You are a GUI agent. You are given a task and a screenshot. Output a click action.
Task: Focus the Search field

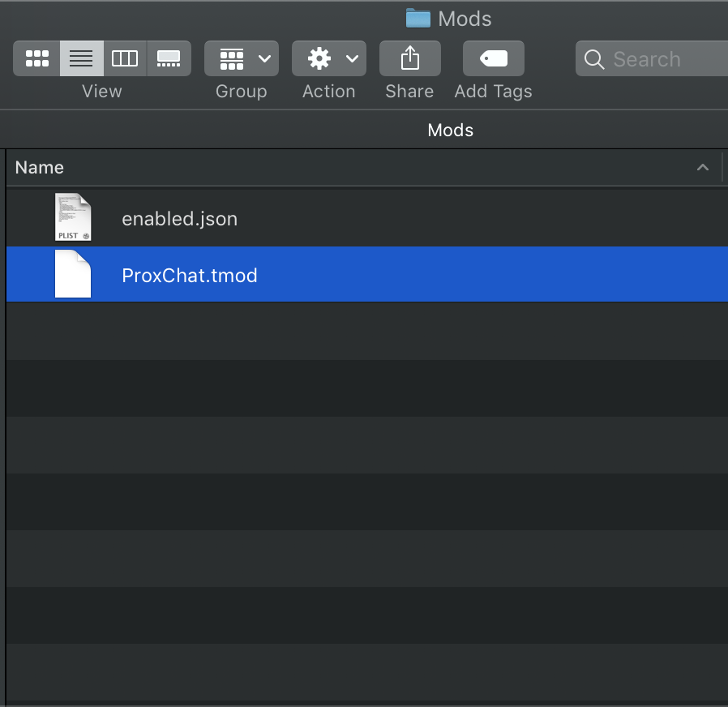click(x=652, y=58)
